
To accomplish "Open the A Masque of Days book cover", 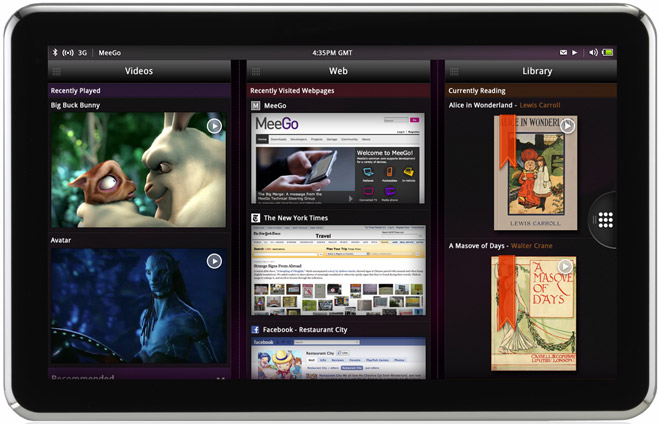I will point(534,313).
